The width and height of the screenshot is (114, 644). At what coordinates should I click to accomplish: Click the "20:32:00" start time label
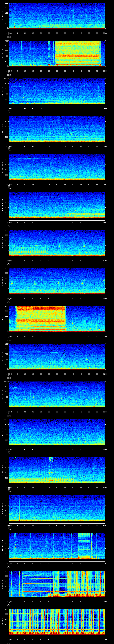pos(9,450)
